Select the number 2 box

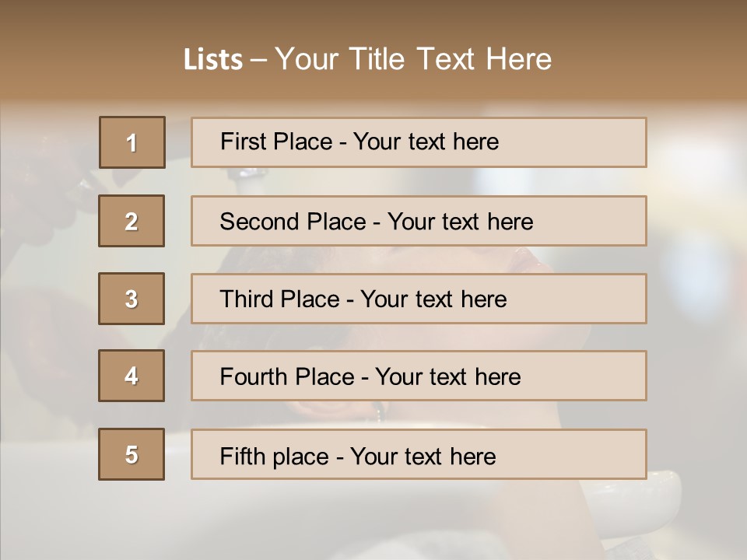[132, 221]
